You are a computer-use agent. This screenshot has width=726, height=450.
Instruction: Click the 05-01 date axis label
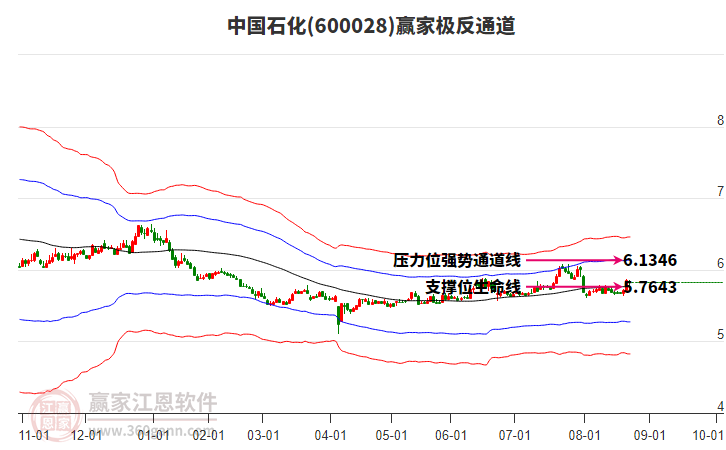coord(391,436)
